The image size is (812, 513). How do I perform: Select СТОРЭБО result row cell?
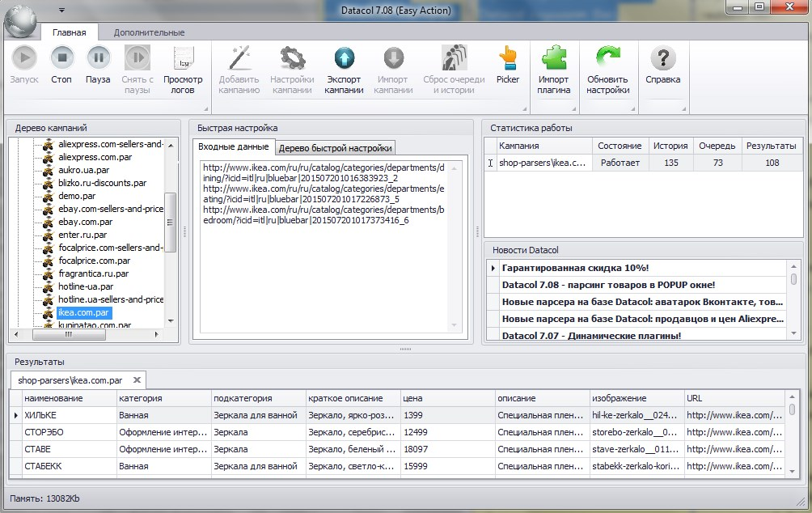[x=70, y=432]
